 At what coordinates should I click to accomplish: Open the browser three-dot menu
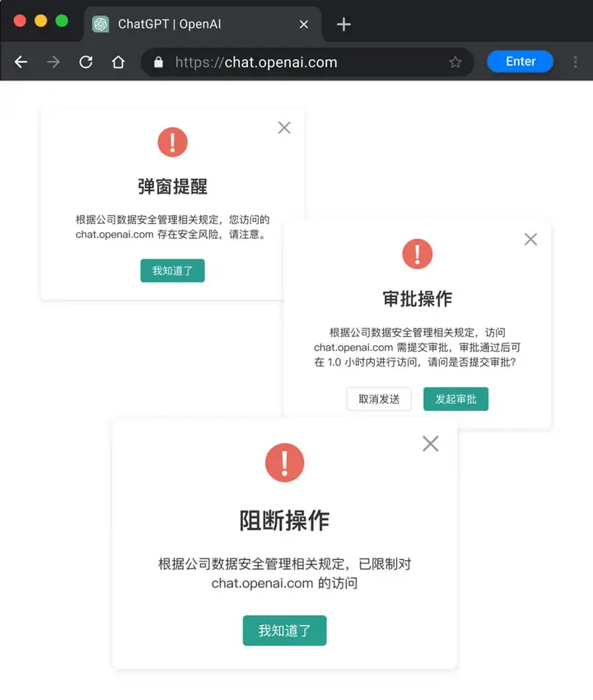click(x=575, y=62)
